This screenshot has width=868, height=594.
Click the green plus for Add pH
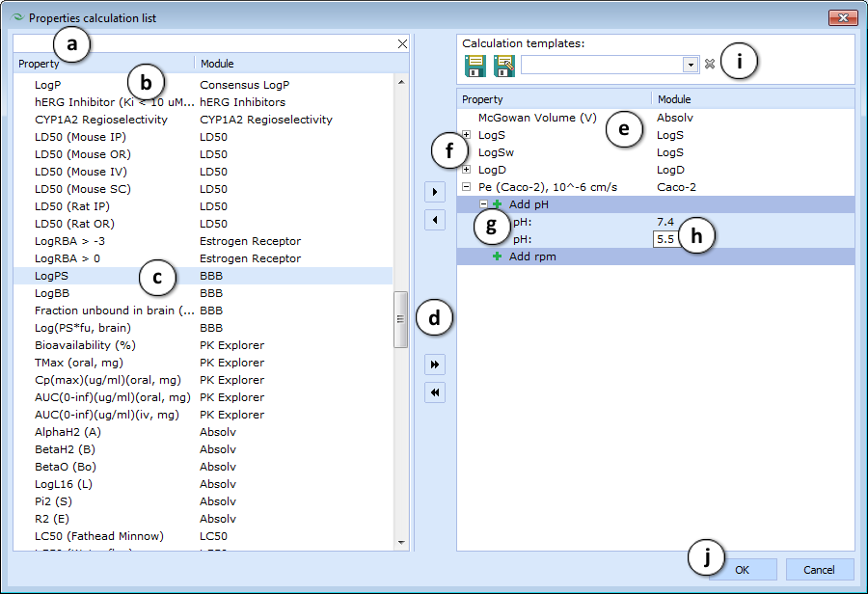coord(497,204)
